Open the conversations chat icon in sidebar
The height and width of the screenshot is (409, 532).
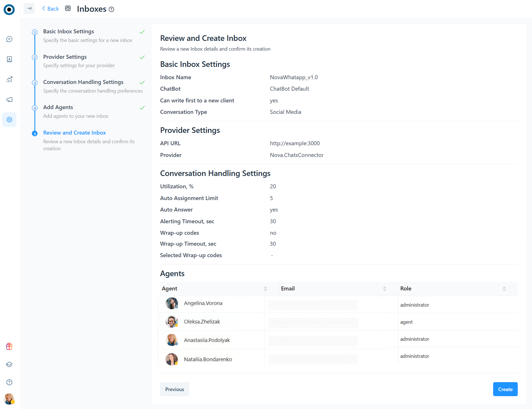tap(9, 39)
